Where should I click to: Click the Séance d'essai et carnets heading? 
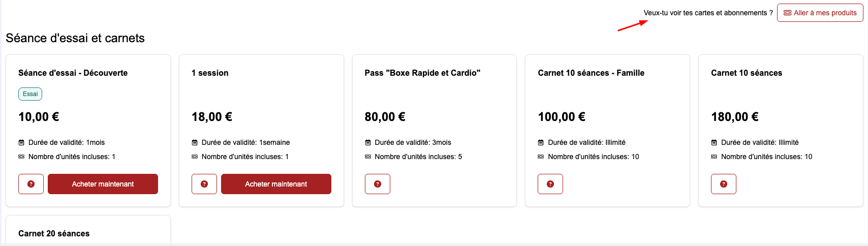pos(75,38)
